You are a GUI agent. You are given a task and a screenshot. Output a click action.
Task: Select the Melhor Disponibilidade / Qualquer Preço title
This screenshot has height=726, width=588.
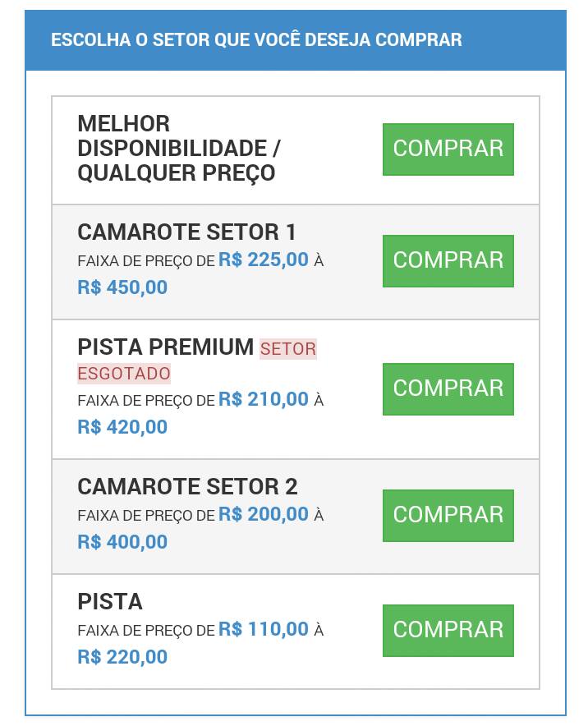point(179,149)
